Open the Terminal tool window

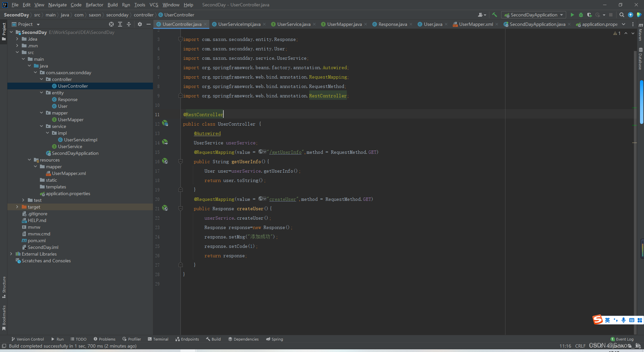click(158, 339)
